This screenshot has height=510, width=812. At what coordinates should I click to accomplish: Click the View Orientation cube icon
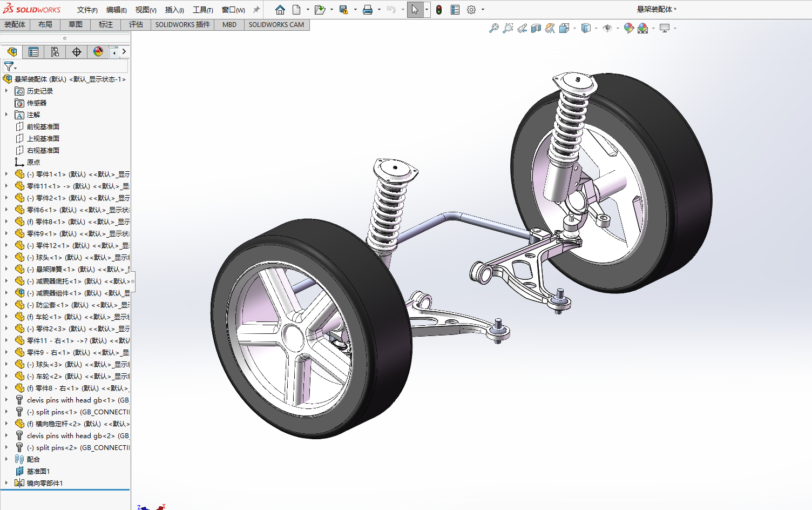click(x=564, y=28)
